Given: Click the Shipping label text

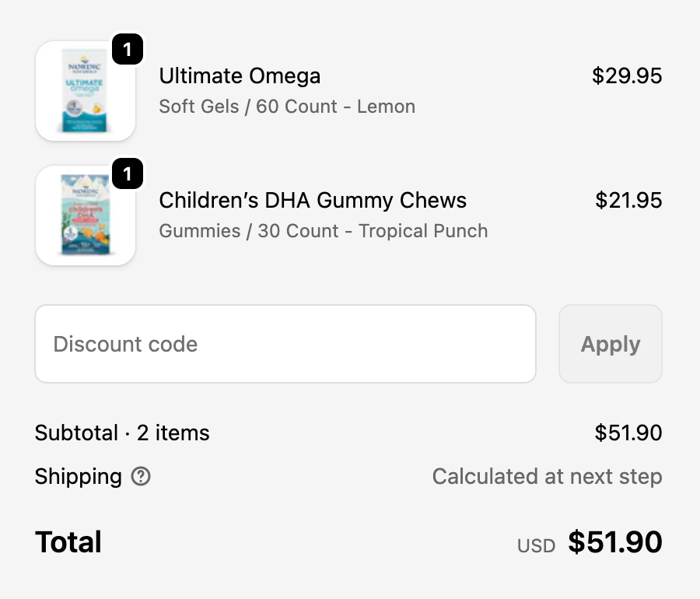Looking at the screenshot, I should [x=78, y=476].
